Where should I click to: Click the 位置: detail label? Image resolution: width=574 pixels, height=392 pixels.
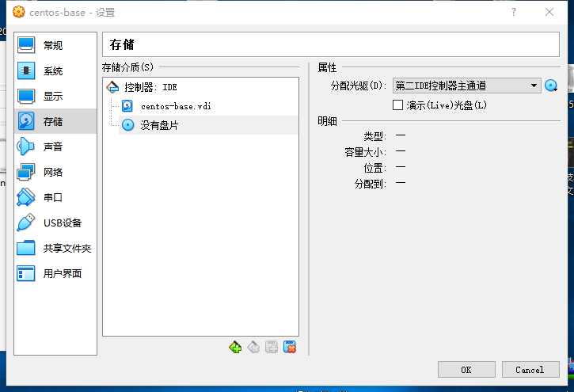tap(374, 168)
